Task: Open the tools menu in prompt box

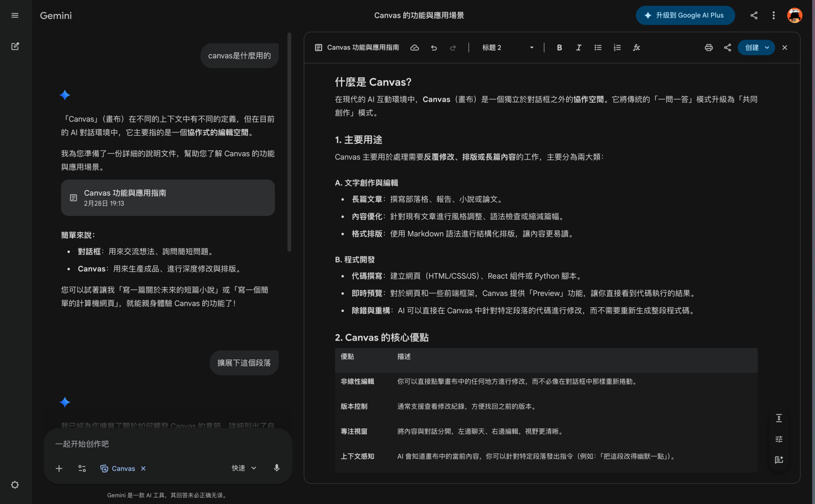Action: tap(82, 468)
